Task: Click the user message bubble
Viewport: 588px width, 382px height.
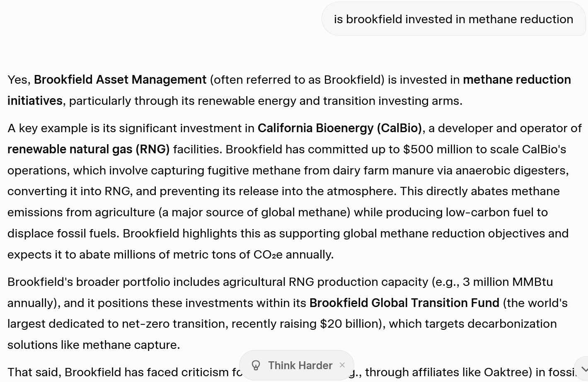Action: 453,19
